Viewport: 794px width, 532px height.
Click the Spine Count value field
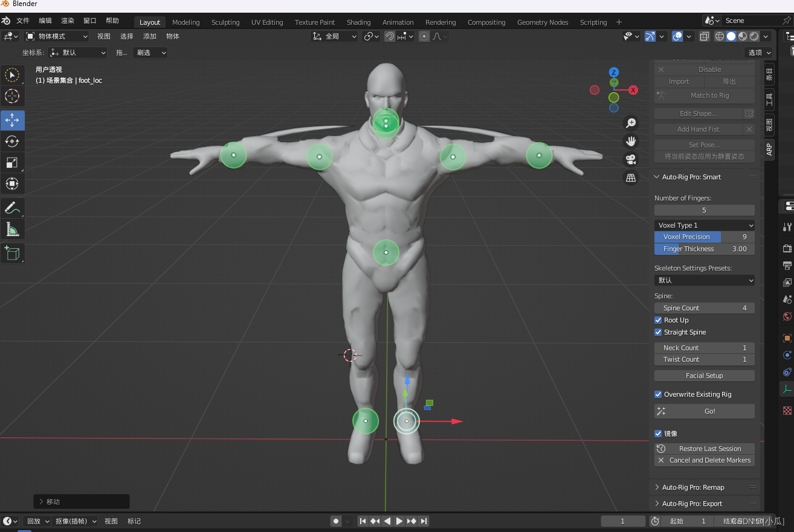pyautogui.click(x=705, y=308)
